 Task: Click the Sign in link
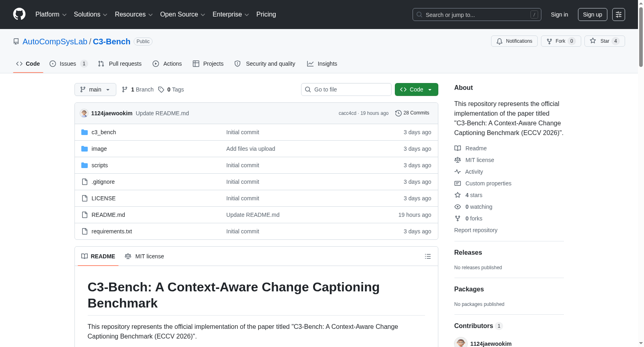559,15
